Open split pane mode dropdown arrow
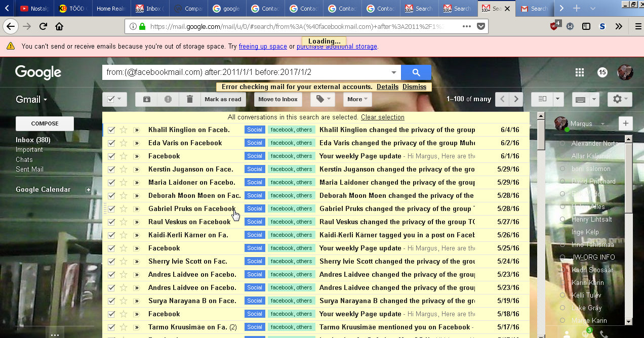The image size is (644, 338). [558, 99]
